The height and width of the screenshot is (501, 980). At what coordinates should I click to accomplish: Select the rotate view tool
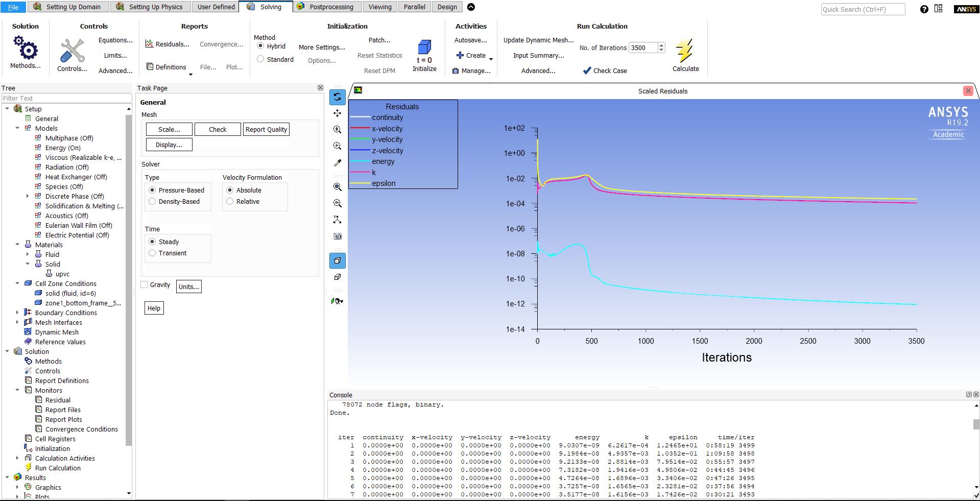338,97
